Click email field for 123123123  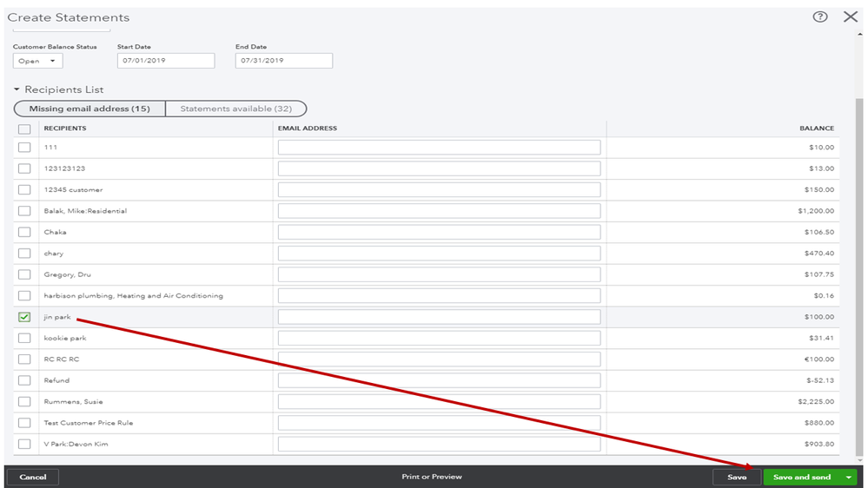coord(439,168)
